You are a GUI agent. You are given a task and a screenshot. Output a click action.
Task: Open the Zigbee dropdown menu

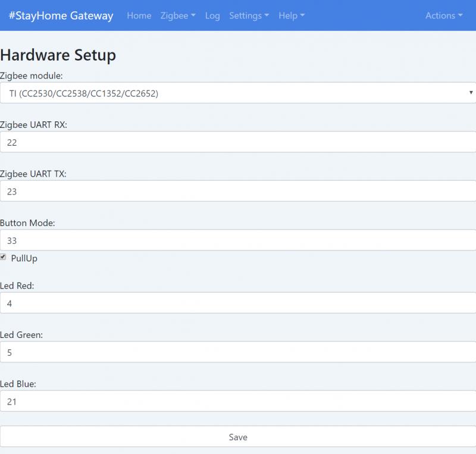pos(178,15)
